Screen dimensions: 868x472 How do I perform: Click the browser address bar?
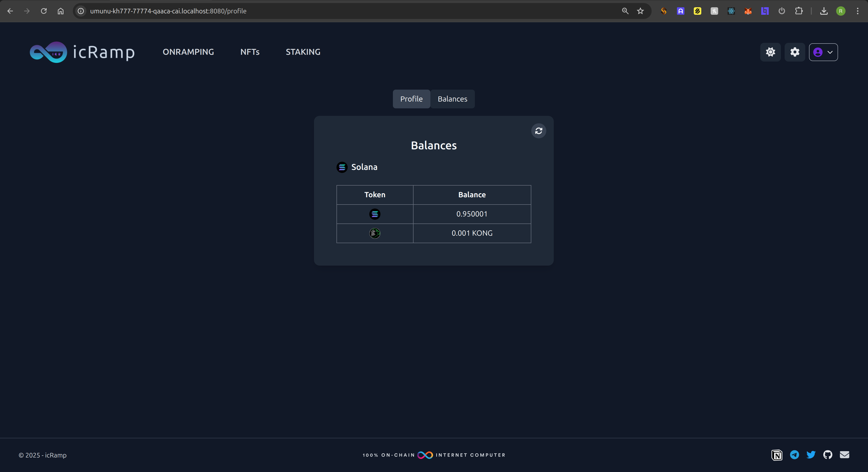click(x=337, y=11)
